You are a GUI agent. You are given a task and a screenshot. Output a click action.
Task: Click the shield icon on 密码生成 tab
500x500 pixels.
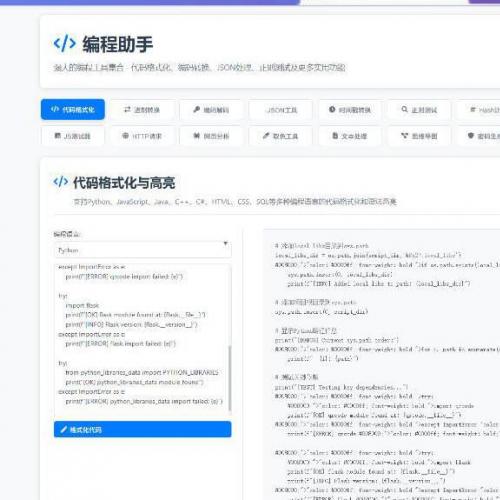471,135
